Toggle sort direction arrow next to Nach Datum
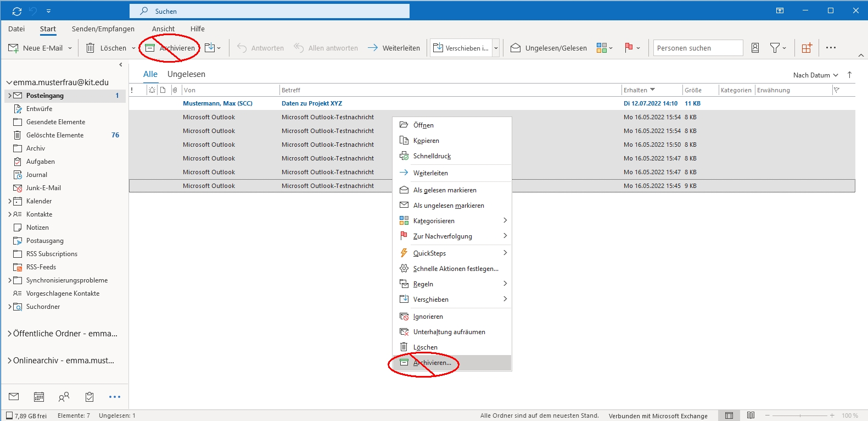The height and width of the screenshot is (421, 868). pos(849,75)
